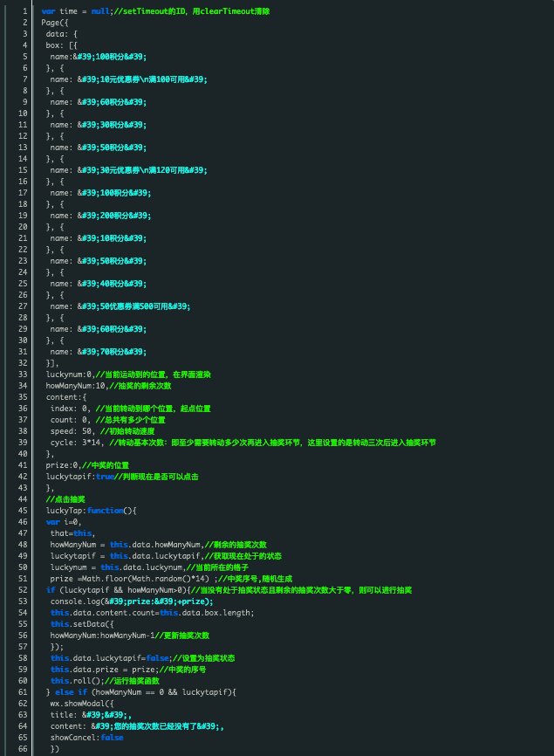The height and width of the screenshot is (756, 554).
Task: Click line number 43 in the gutter
Action: click(23, 487)
